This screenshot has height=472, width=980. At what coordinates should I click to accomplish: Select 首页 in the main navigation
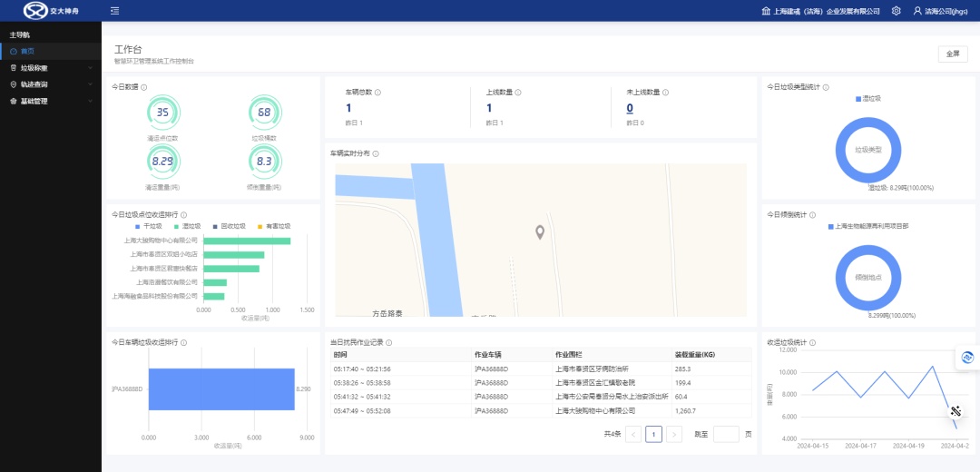27,52
